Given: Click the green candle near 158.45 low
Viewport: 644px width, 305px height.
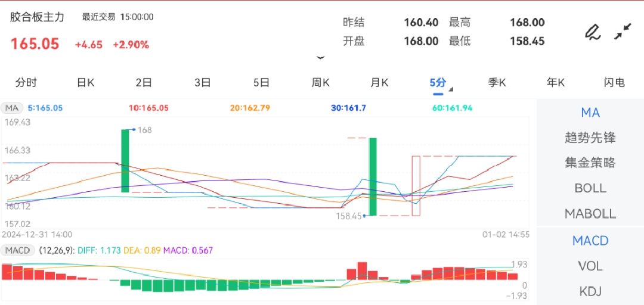Looking at the screenshot, I should [x=373, y=176].
